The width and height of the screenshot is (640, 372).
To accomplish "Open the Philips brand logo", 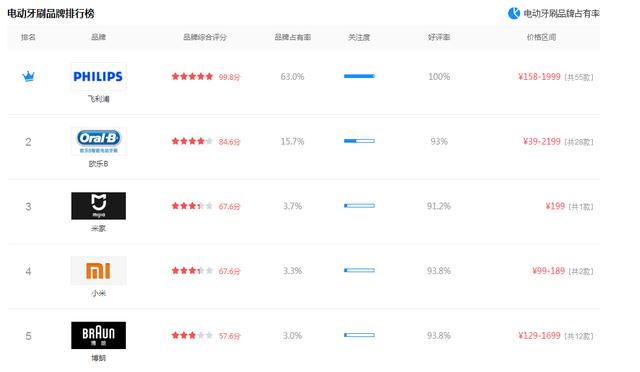I will 98,76.
